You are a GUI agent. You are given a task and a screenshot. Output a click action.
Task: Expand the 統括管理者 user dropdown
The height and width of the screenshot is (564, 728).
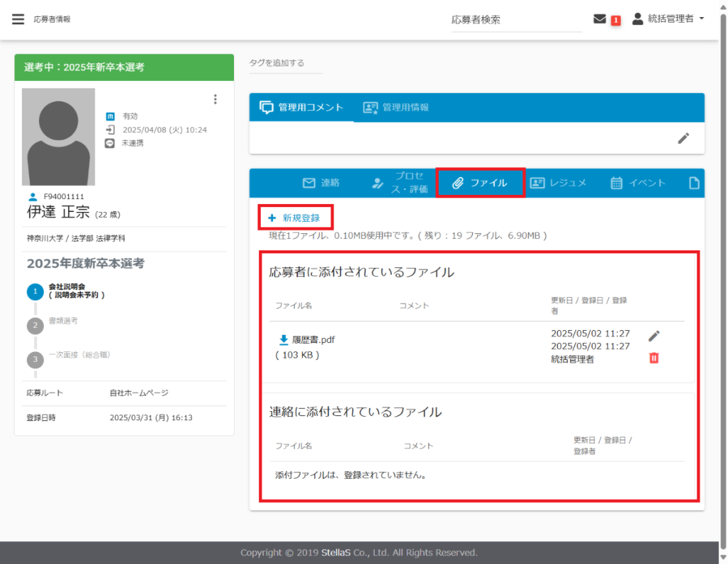(668, 19)
